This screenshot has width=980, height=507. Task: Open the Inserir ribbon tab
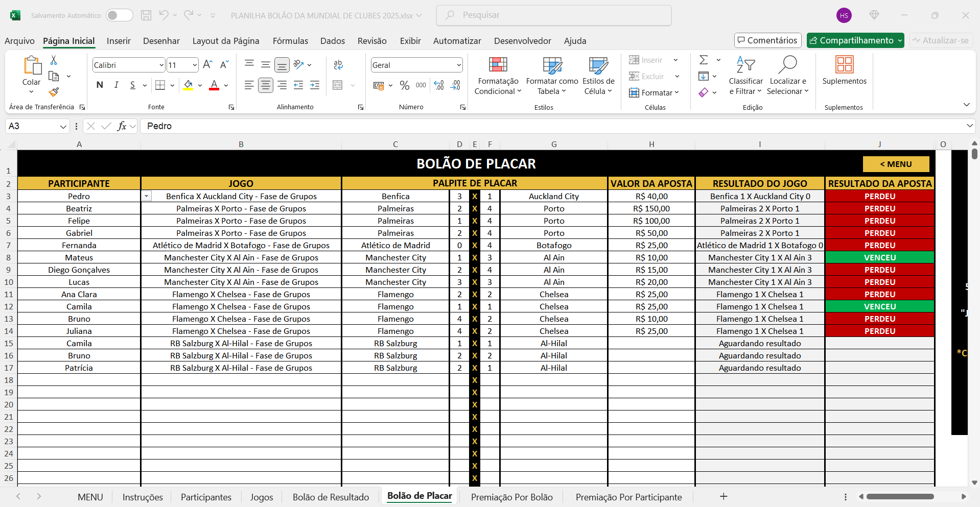coord(119,41)
